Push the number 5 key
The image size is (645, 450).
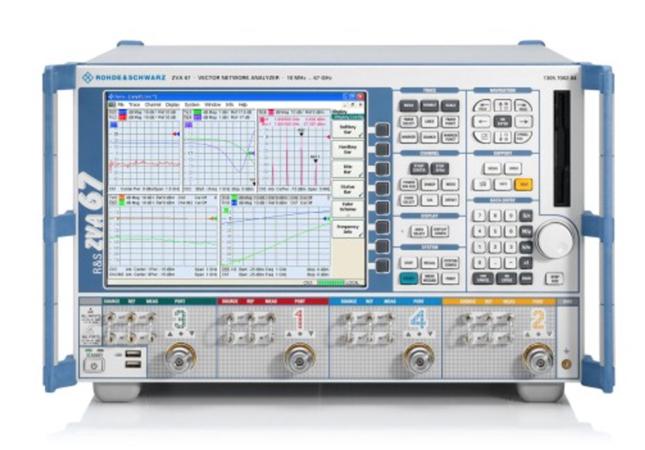point(495,231)
